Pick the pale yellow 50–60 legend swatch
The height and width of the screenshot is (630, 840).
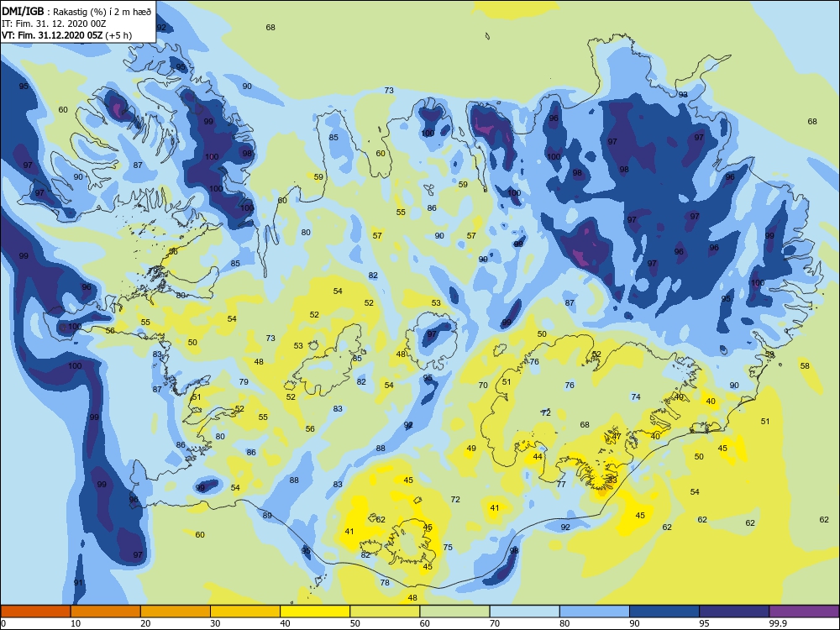385,612
